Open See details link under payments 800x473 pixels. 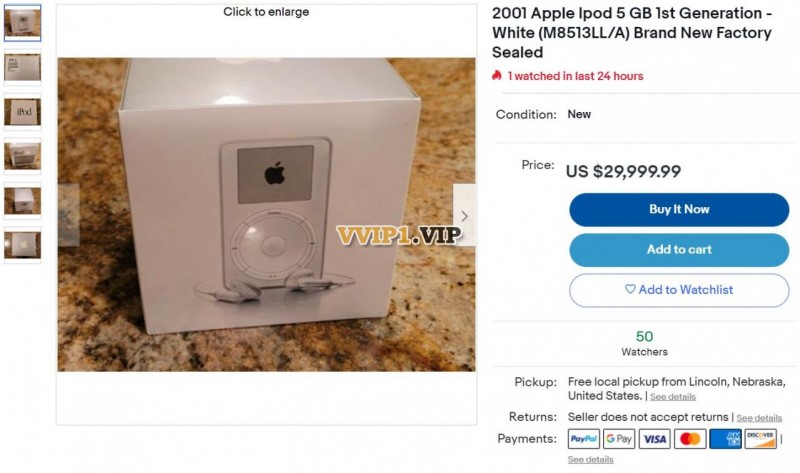pyautogui.click(x=590, y=459)
